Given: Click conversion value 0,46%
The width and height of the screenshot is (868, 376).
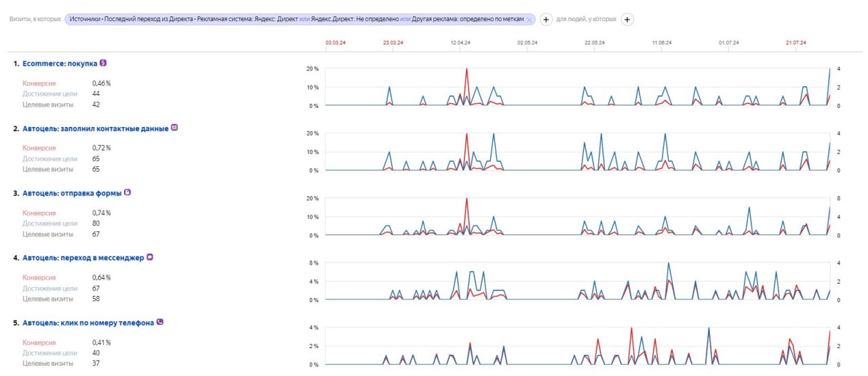Looking at the screenshot, I should coord(102,83).
